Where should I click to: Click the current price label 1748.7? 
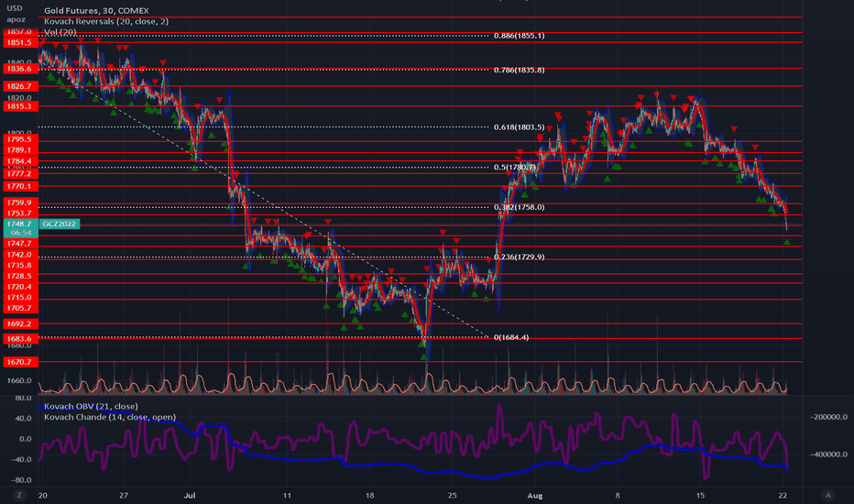tap(21, 224)
